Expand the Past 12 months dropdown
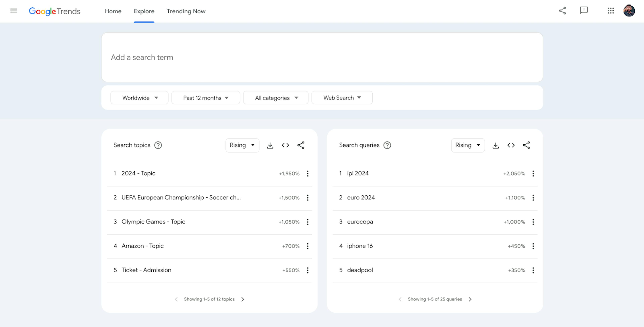The width and height of the screenshot is (644, 327). click(x=205, y=98)
